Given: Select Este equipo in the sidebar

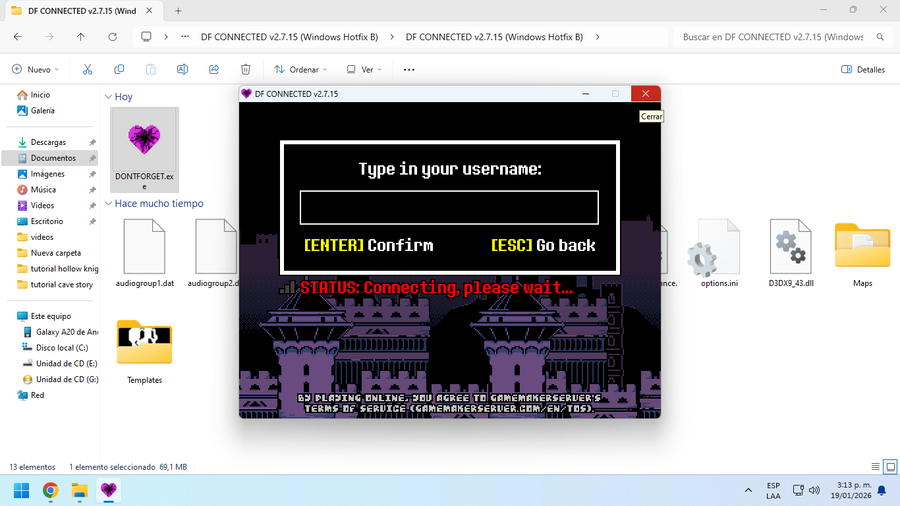Looking at the screenshot, I should pos(51,316).
